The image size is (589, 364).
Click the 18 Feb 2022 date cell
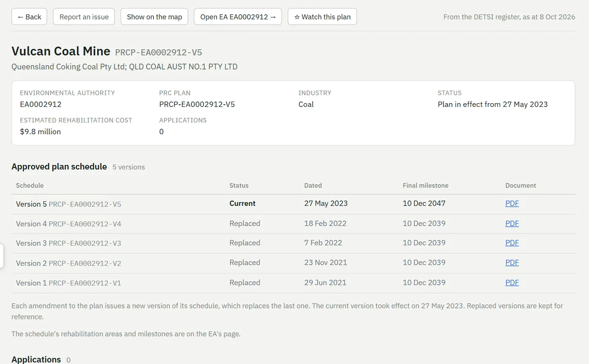click(x=325, y=223)
